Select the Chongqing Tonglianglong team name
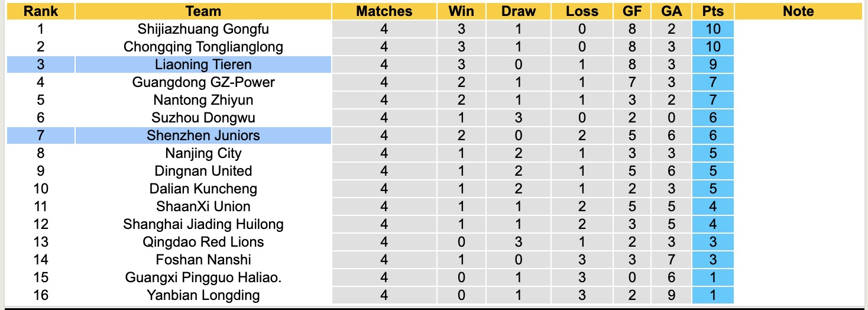 coord(203,47)
